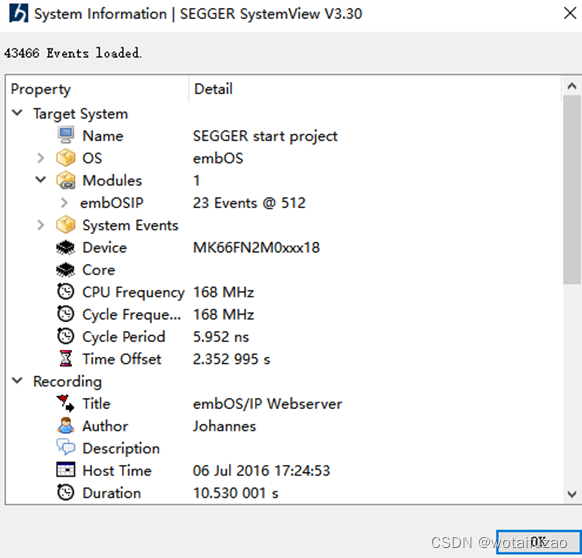Click the speech bubble Description icon
Viewport: 582px width, 558px height.
click(66, 447)
